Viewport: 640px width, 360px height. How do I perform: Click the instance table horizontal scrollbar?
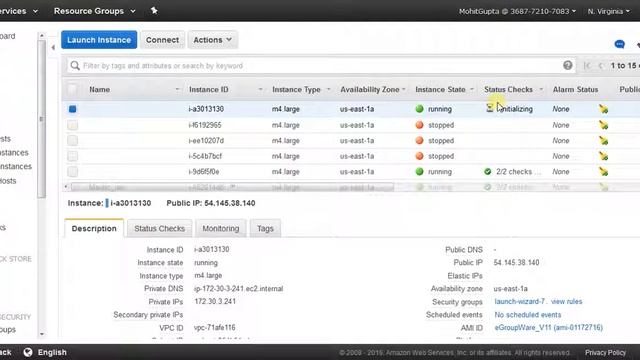click(233, 187)
